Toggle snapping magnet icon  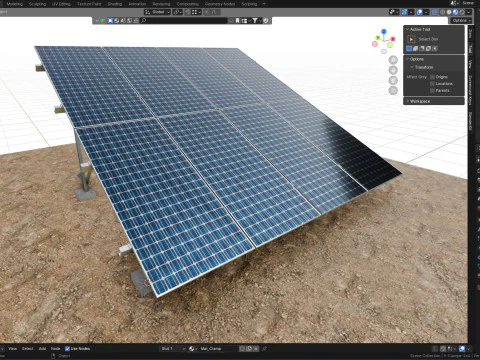click(x=188, y=12)
